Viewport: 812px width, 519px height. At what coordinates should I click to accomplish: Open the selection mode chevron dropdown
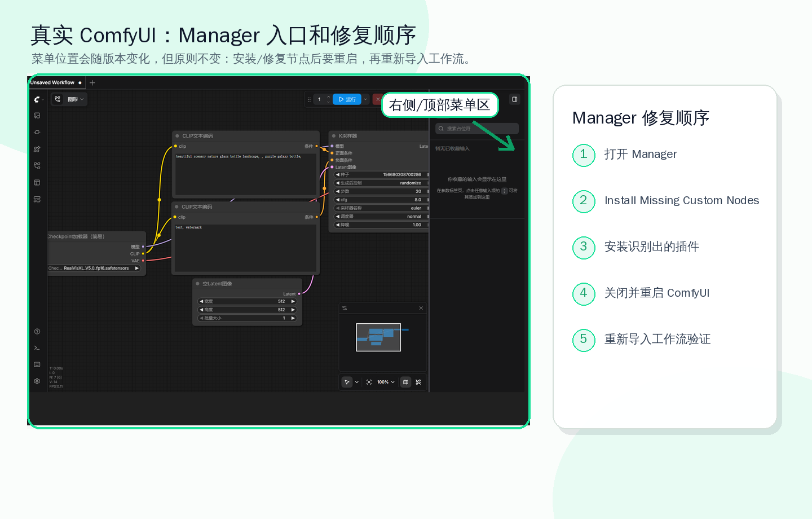[x=356, y=382]
